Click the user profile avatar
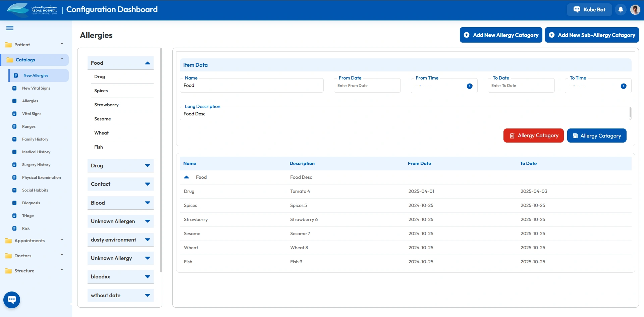 click(635, 10)
